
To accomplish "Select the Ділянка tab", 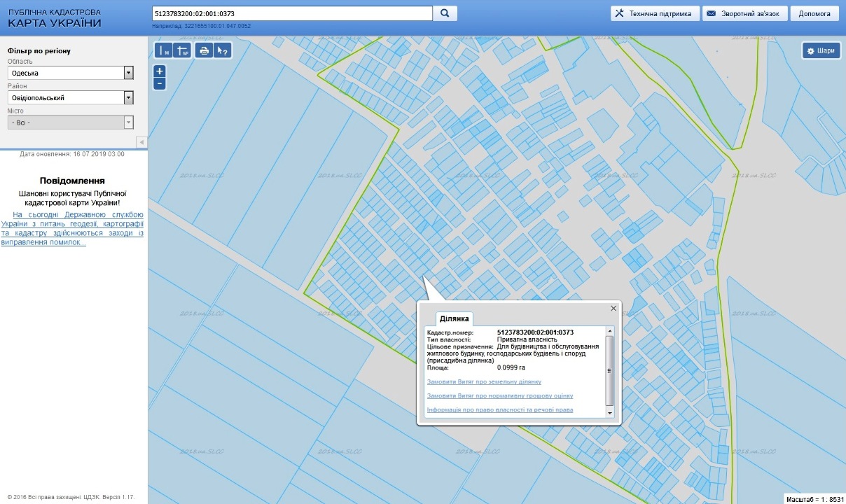I will 454,319.
